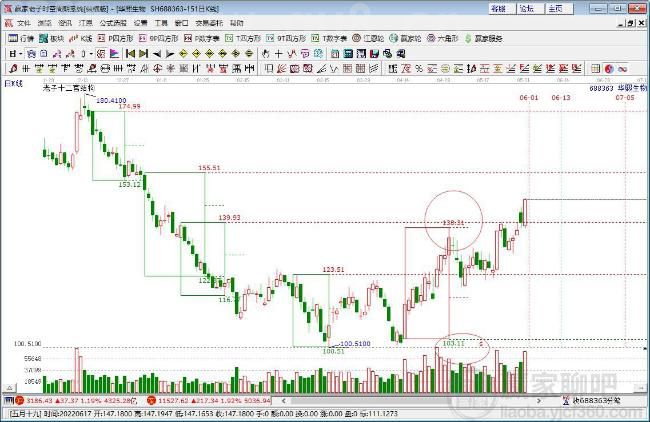Open the 工具 menu
This screenshot has height=422, width=650.
tap(161, 23)
